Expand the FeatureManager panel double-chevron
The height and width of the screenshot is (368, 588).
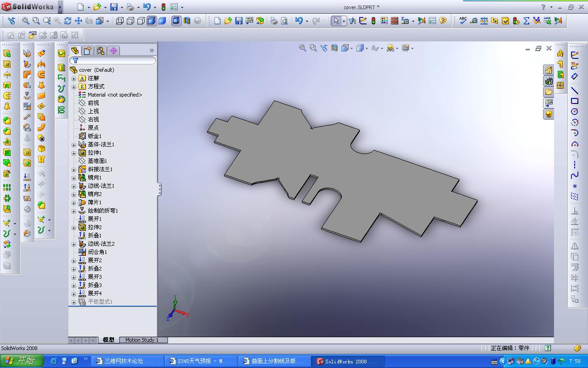pos(152,50)
